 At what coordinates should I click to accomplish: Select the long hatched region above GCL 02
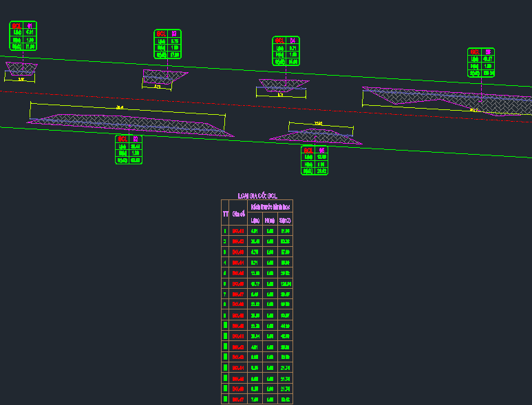[131, 125]
